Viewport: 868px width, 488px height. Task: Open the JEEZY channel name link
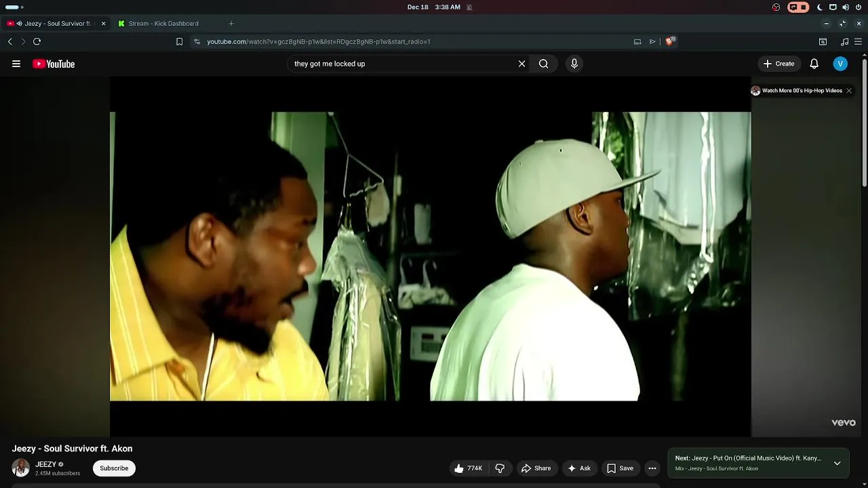45,464
